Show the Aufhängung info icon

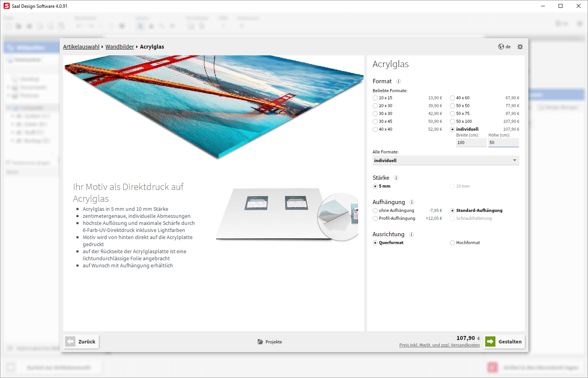(x=412, y=202)
